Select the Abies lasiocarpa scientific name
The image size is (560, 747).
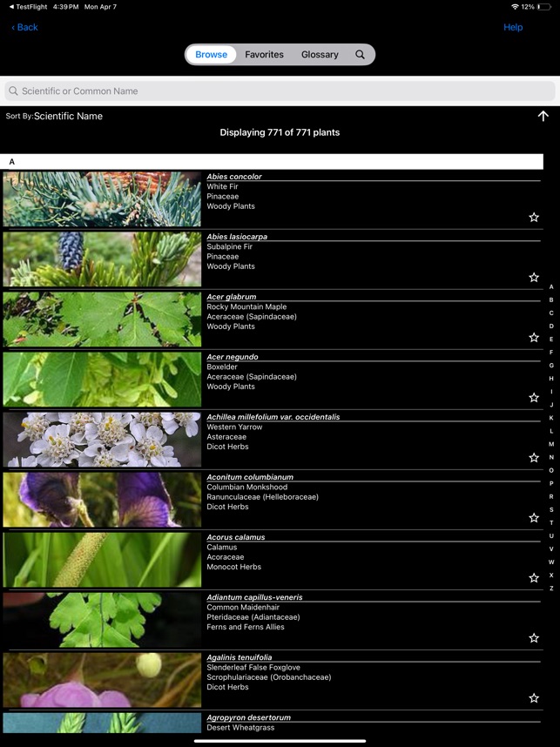coord(237,236)
